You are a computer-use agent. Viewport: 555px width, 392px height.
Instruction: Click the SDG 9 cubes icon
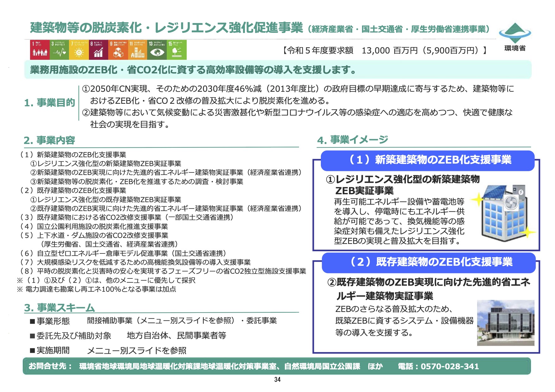coord(118,50)
